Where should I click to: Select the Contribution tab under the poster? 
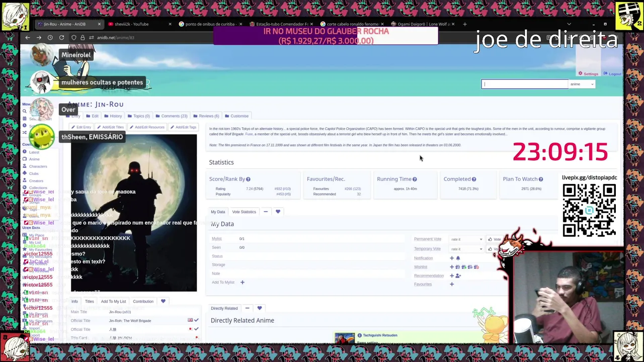click(x=143, y=302)
